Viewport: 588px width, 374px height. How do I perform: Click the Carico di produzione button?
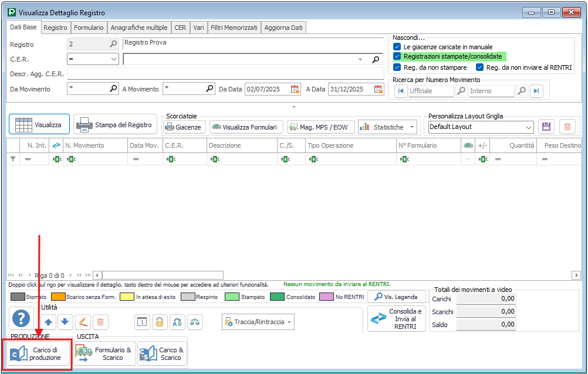tap(38, 354)
